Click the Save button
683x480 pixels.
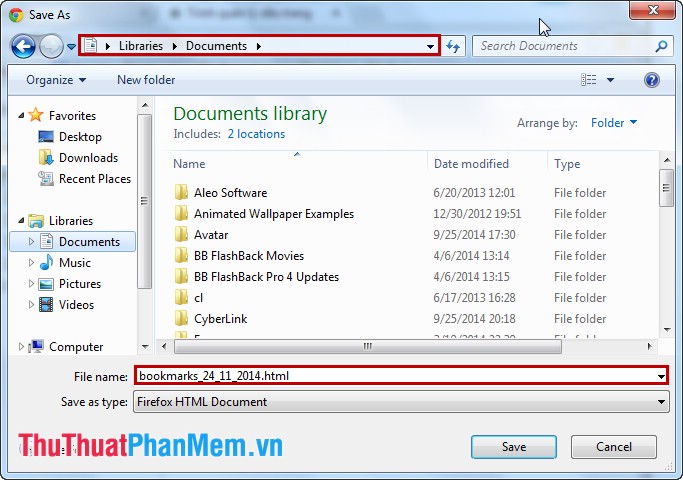pos(514,447)
